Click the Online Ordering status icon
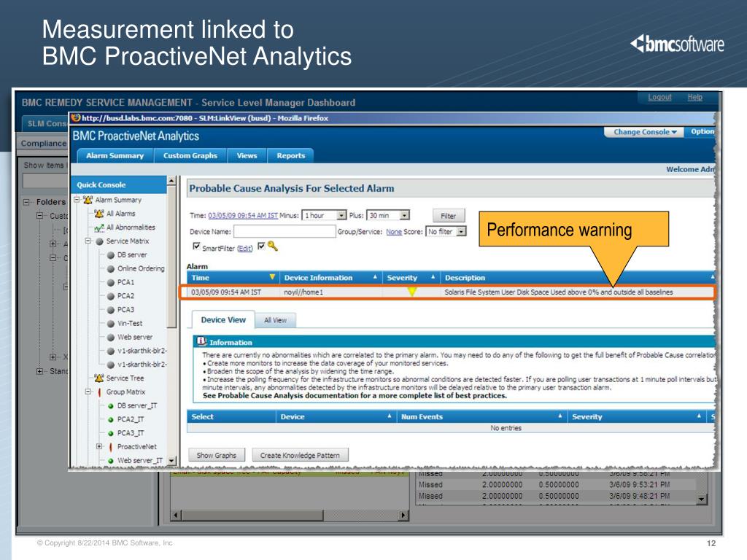The height and width of the screenshot is (560, 747). pyautogui.click(x=111, y=268)
